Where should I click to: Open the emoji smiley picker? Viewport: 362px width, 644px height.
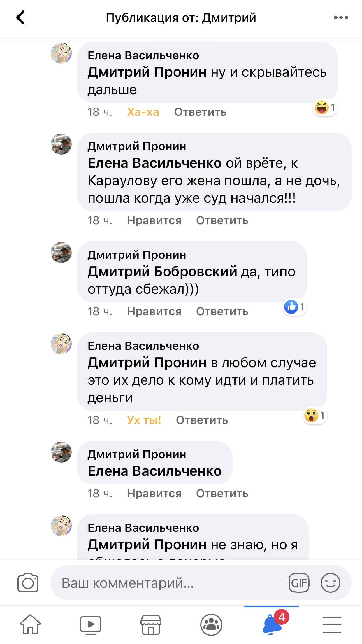(x=330, y=583)
